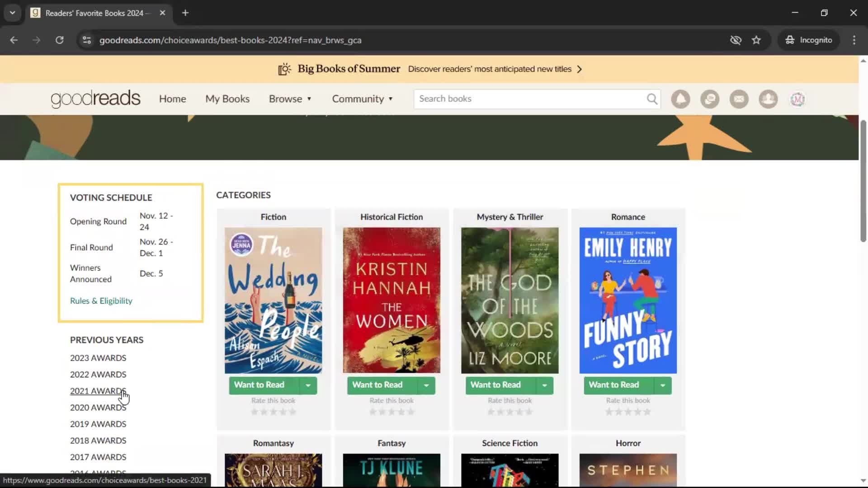Screen dimensions: 868x488
Task: Open 2019 Awards
Action: [x=98, y=424]
